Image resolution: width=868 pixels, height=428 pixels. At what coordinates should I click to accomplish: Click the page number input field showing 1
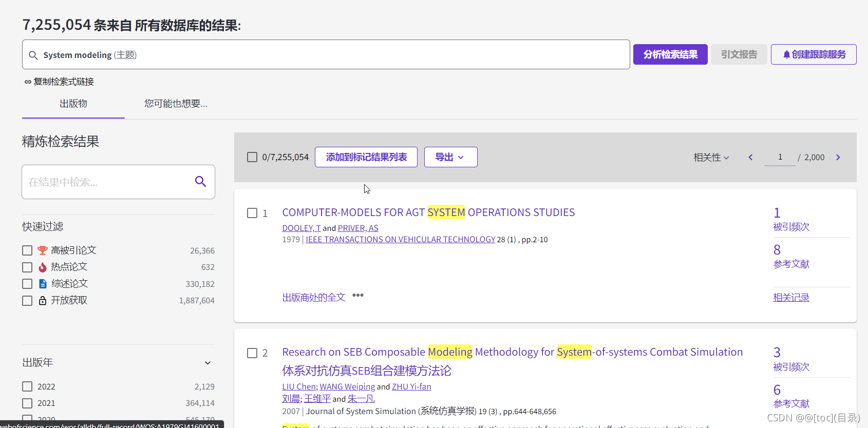780,157
